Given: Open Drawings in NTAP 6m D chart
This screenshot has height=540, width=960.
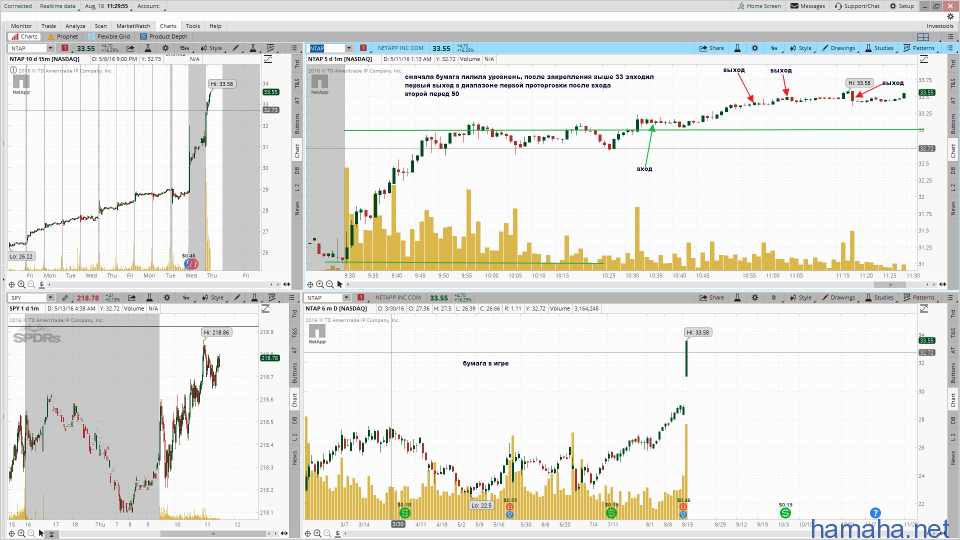Looking at the screenshot, I should (x=838, y=298).
